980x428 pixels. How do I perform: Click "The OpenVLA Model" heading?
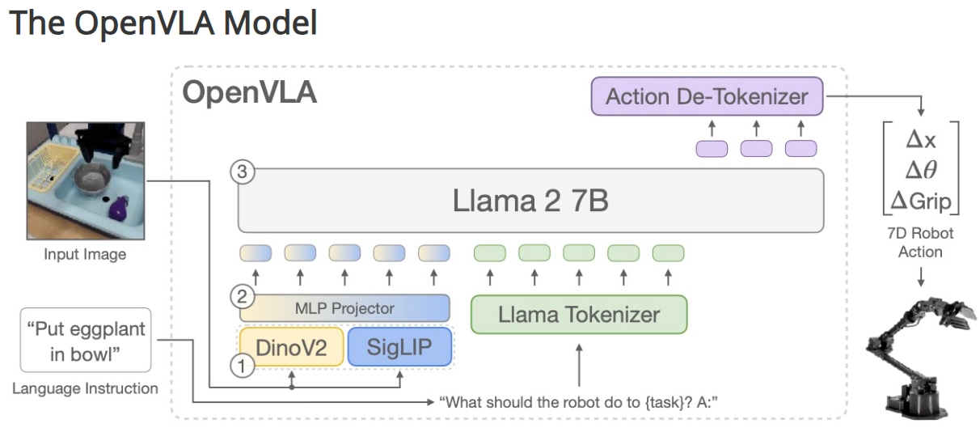coord(163,23)
